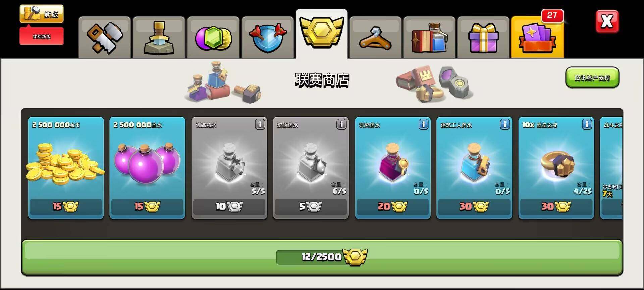Buy 2 500 000 elixir for 15 medals
This screenshot has width=644, height=290.
[147, 206]
